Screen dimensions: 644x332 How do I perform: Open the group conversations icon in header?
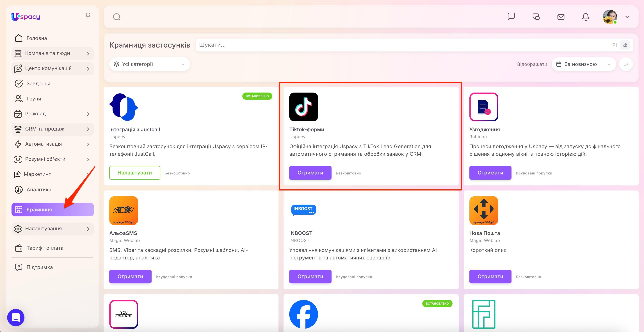(536, 17)
